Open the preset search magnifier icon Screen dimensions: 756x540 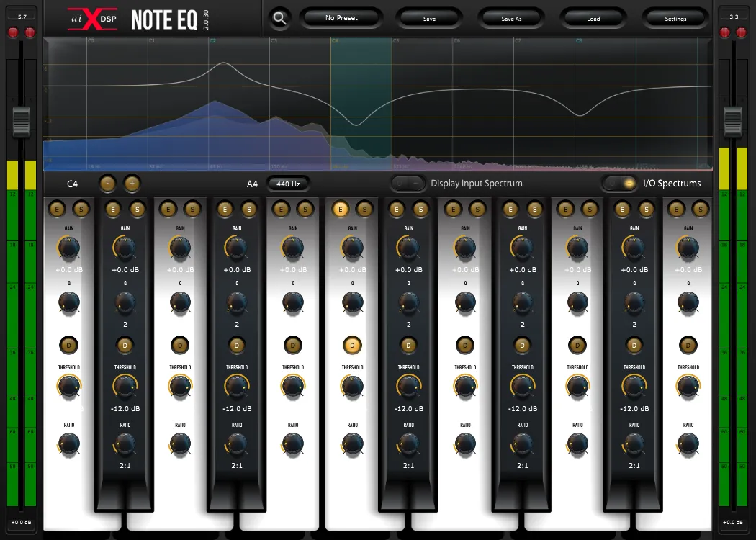coord(279,19)
